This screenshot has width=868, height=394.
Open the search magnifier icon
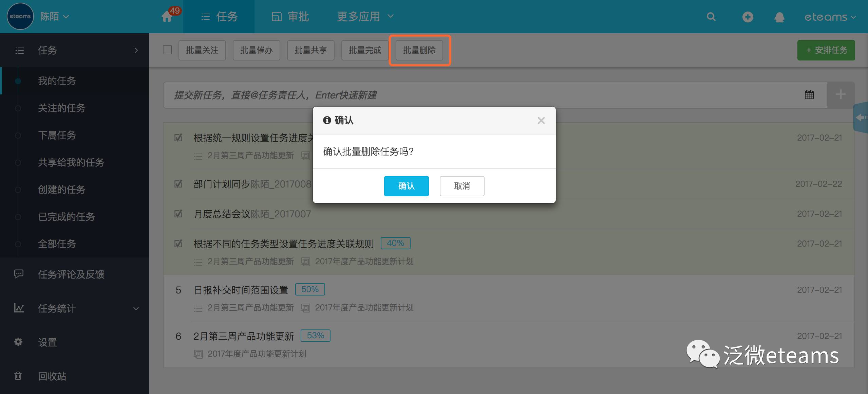[711, 17]
